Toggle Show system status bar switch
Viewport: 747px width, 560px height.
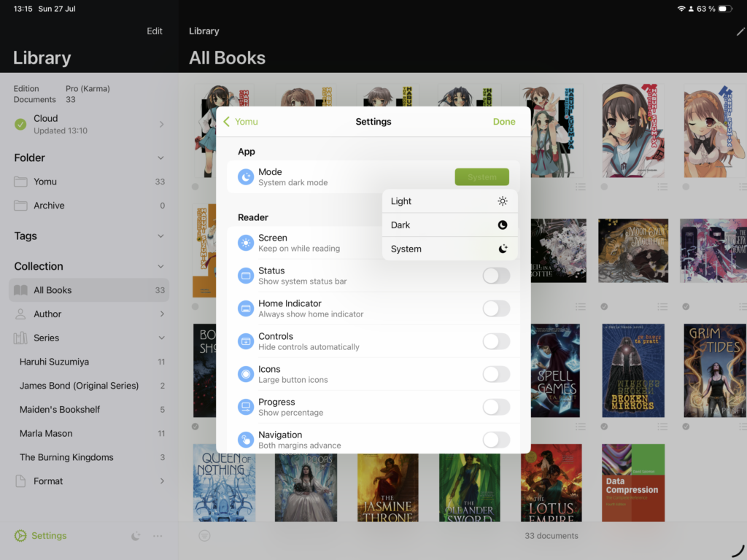click(496, 276)
